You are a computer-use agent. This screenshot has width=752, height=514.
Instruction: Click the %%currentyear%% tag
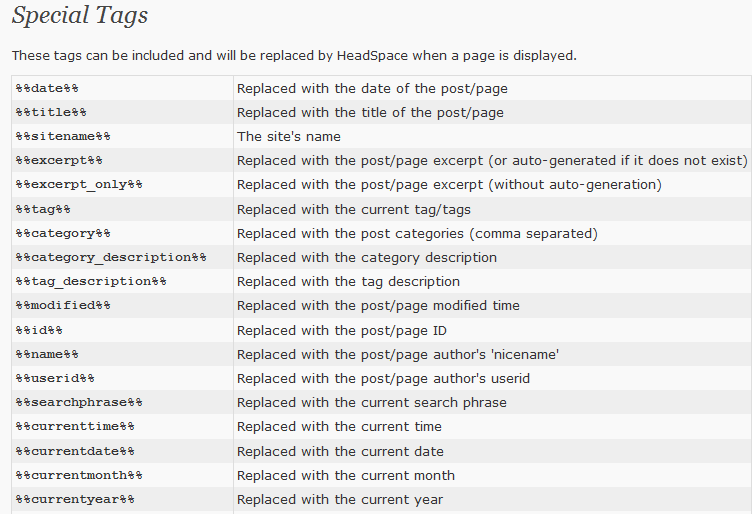pos(75,499)
